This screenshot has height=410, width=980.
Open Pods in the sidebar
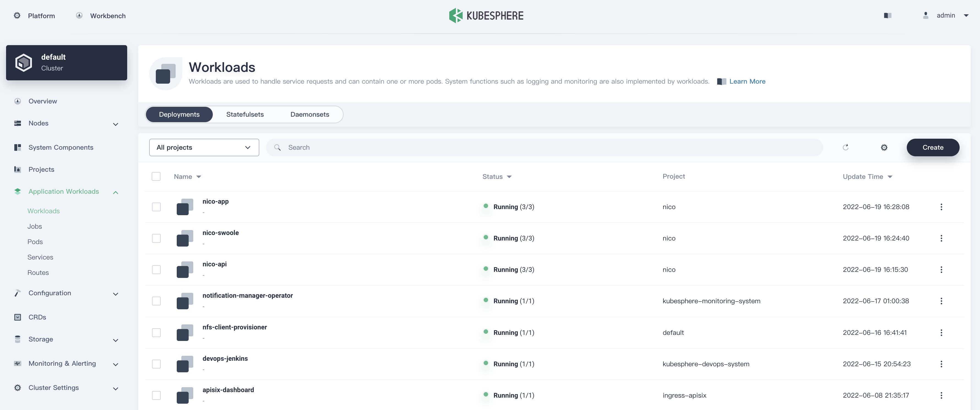click(35, 242)
